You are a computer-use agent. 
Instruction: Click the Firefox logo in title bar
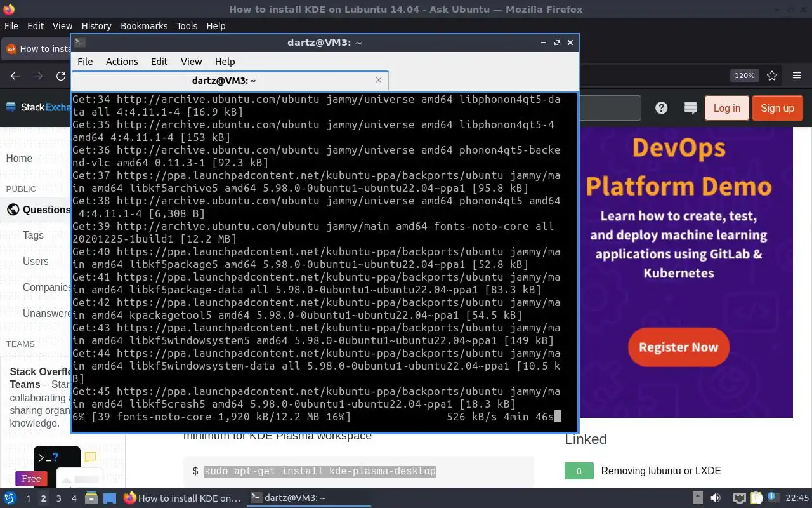click(x=10, y=9)
